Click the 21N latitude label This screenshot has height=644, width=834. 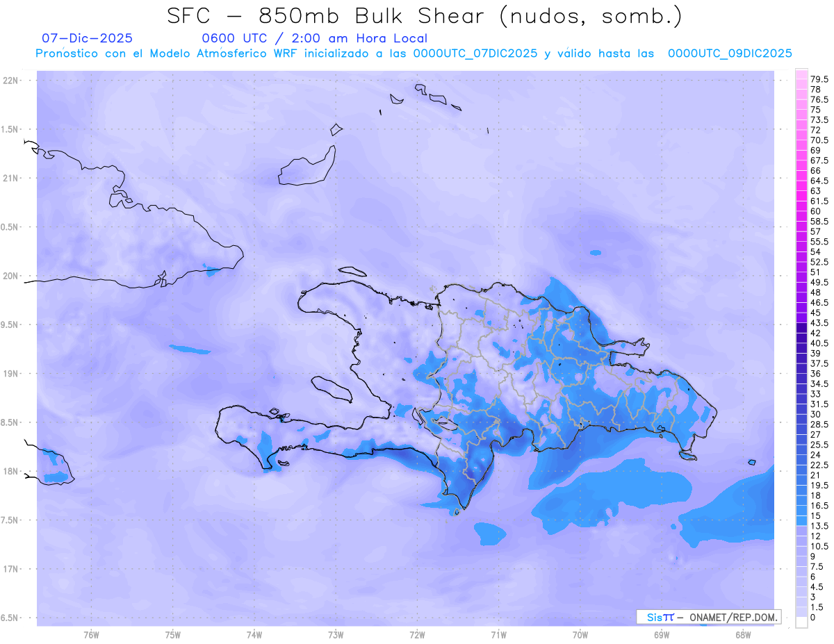point(11,178)
